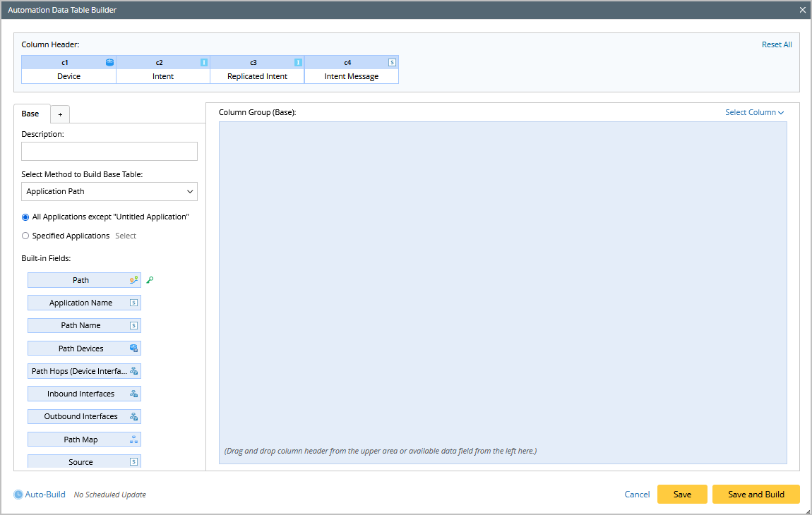This screenshot has height=515, width=812.
Task: Click the string icon on Application Name field
Action: click(x=133, y=303)
